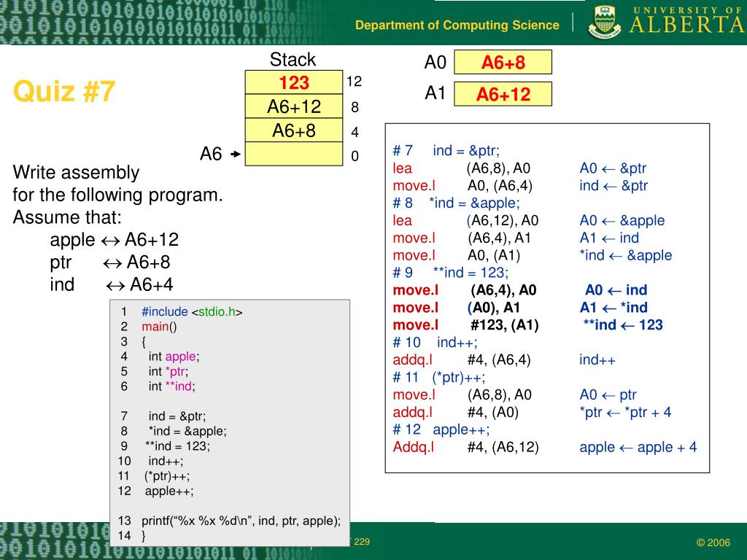The width and height of the screenshot is (747, 560).
Task: Click the "A0 ← &ptr" annotation
Action: (x=613, y=168)
